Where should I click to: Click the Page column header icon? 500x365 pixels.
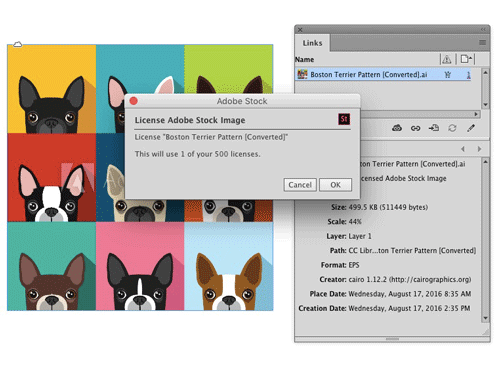pyautogui.click(x=466, y=59)
